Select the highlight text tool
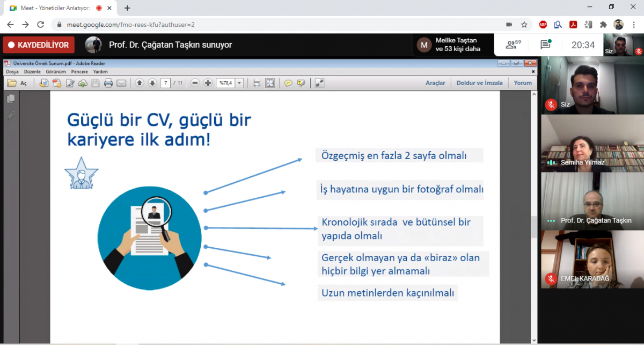The height and width of the screenshot is (345, 644). (301, 83)
